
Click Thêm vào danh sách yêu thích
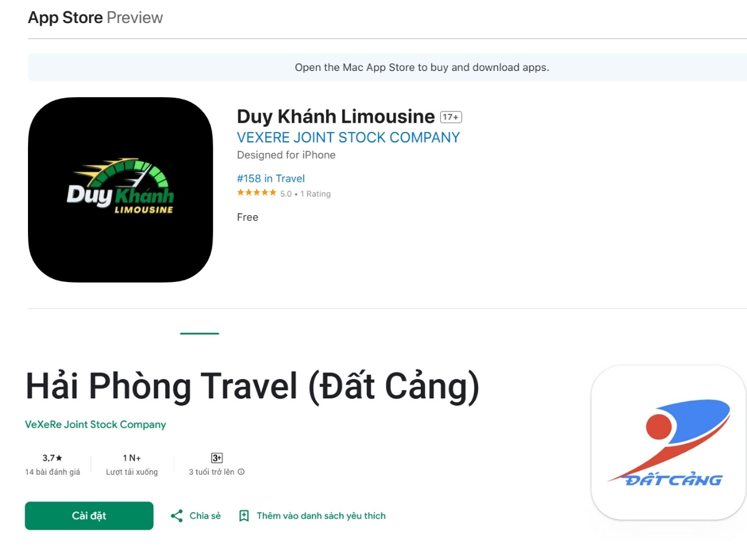coord(321,516)
